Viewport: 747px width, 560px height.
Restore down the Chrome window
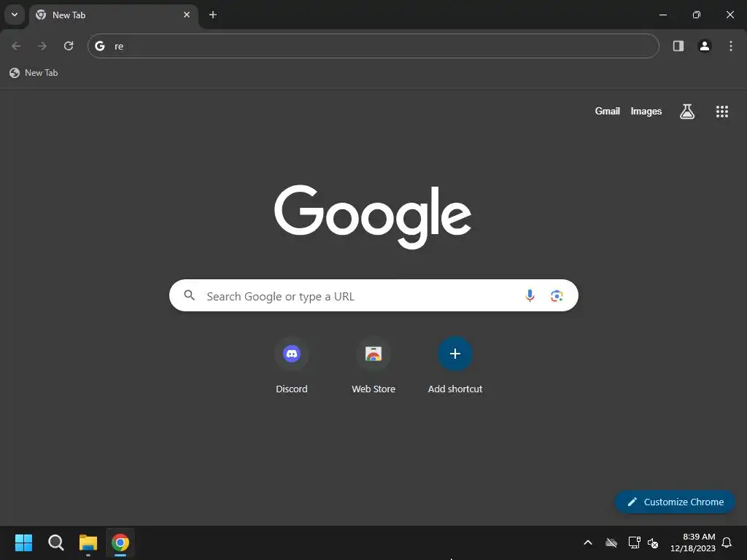pyautogui.click(x=697, y=15)
